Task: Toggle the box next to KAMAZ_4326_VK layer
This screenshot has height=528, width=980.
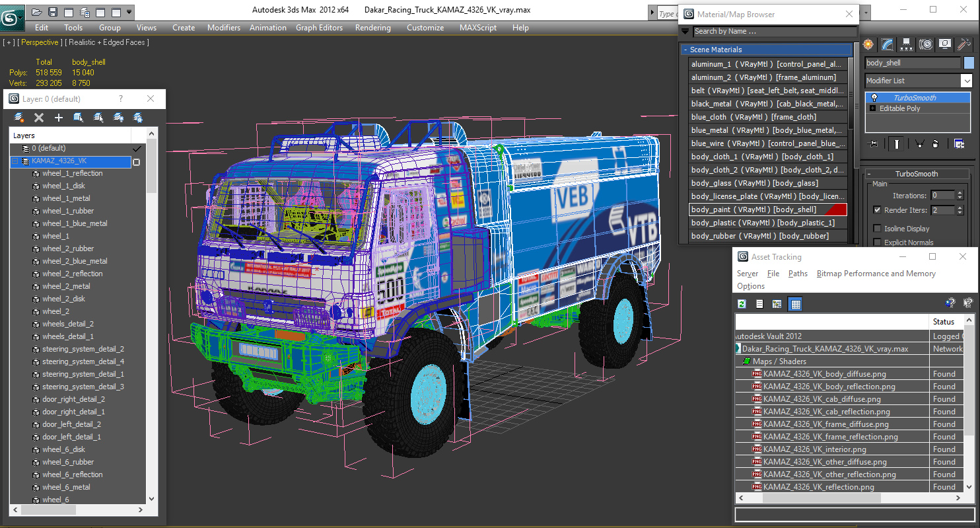Action: 137,162
